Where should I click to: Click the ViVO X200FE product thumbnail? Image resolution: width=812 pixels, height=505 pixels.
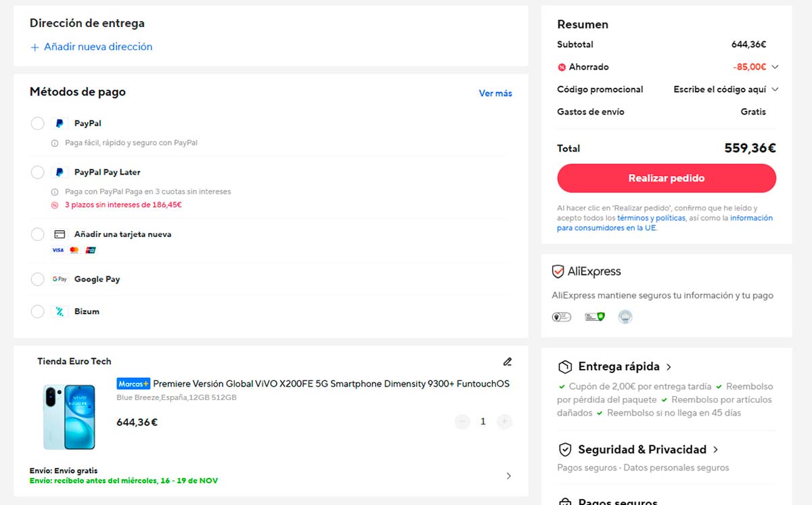click(x=70, y=418)
